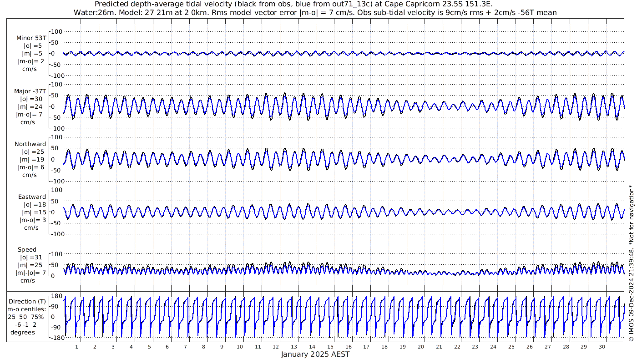The image size is (637, 364).
Task: Click the Northward panel label
Action: click(30, 144)
